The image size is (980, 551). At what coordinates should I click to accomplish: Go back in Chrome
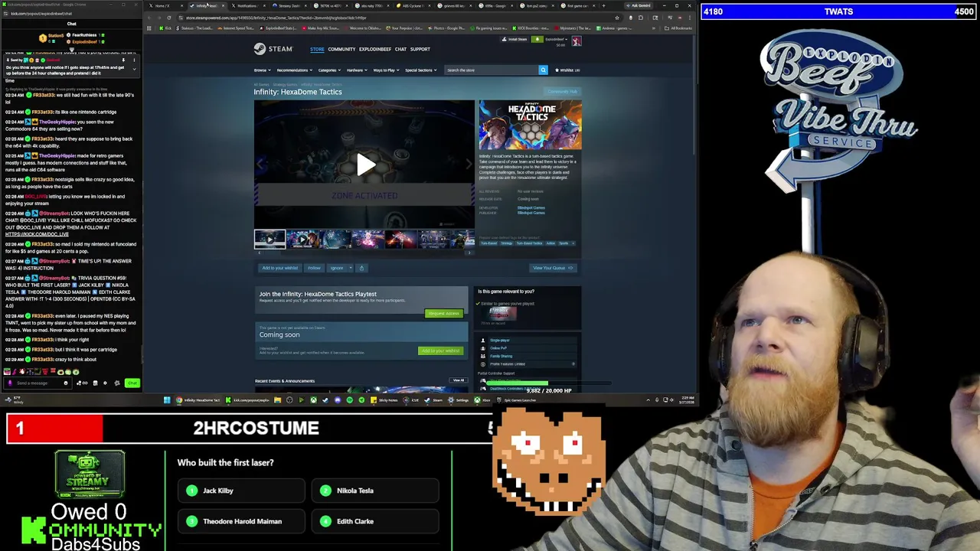(x=151, y=18)
